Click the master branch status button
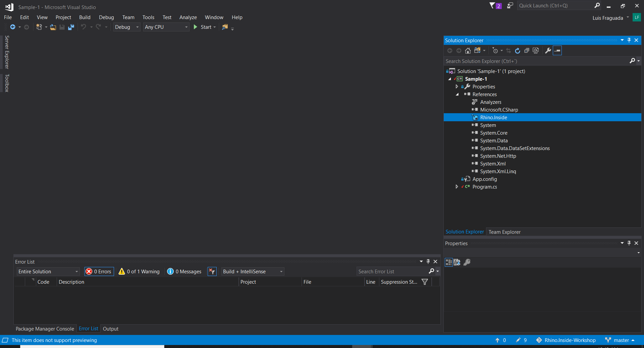This screenshot has height=348, width=644. [620, 340]
